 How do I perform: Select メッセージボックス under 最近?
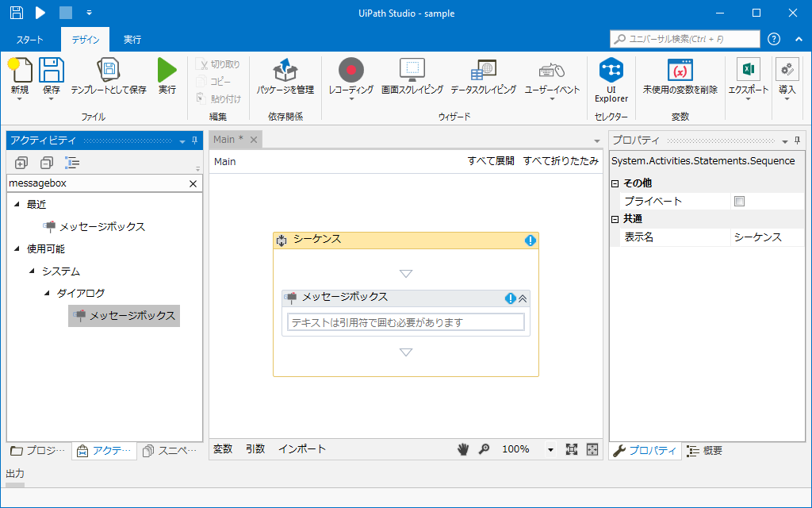(x=102, y=226)
